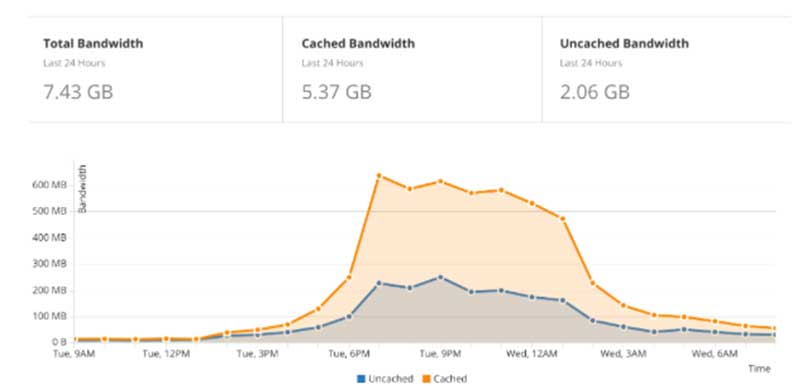Screen dimensions: 807x391
Task: Click the Wed, 12AM axis label
Action: point(532,354)
